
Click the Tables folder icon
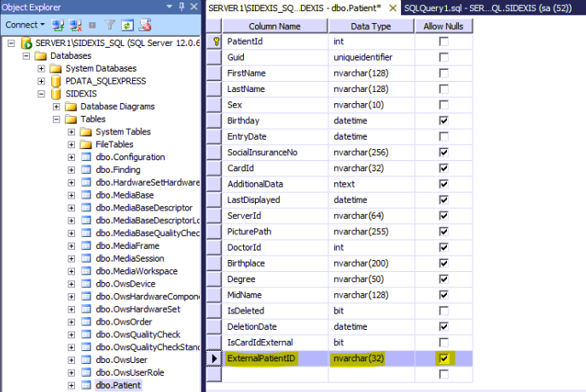[71, 119]
